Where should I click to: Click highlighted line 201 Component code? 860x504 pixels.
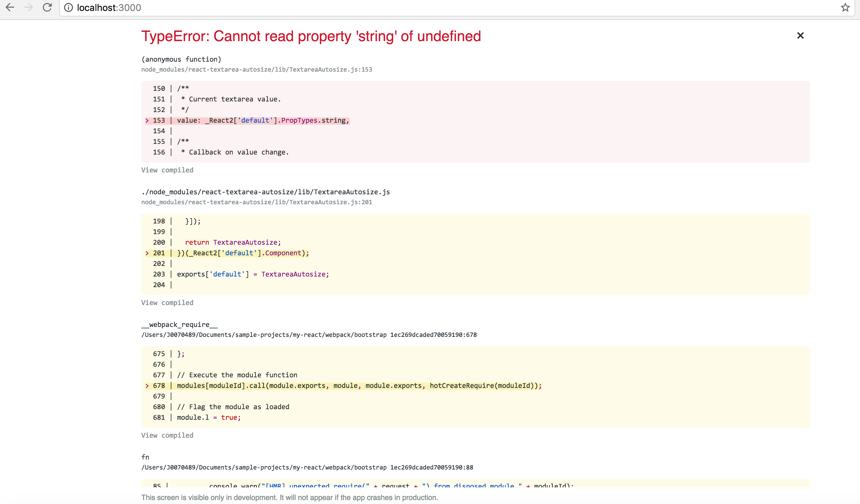pyautogui.click(x=243, y=253)
